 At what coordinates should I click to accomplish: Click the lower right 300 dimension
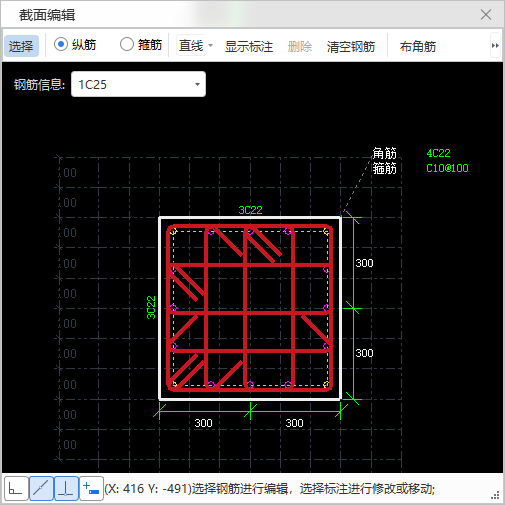tap(364, 353)
